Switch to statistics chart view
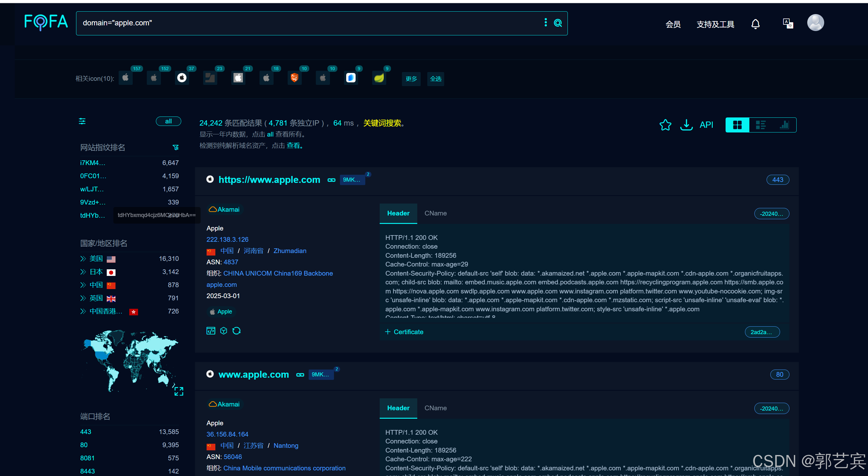Viewport: 868px width, 476px height. 784,125
